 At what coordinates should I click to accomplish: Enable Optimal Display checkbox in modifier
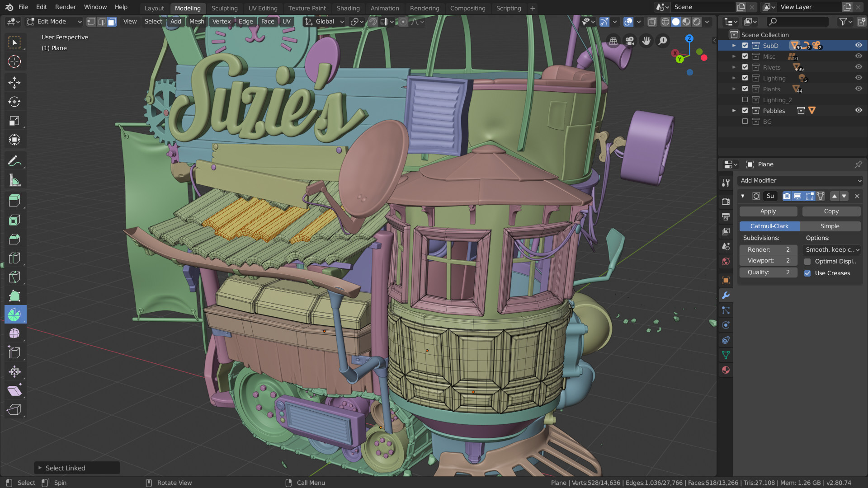[x=808, y=261]
